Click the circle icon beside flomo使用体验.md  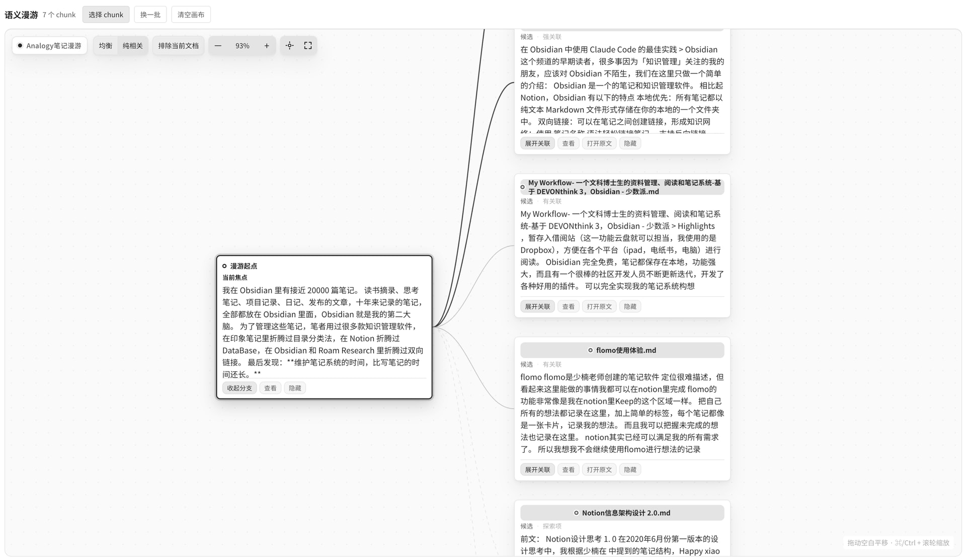[x=591, y=350]
